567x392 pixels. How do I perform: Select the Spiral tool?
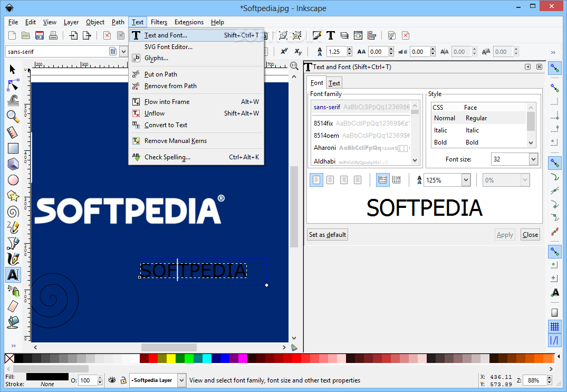click(13, 212)
